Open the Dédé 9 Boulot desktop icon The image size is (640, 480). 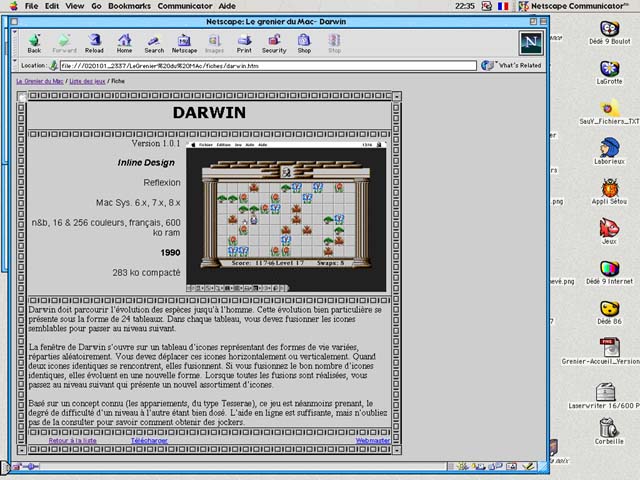pos(609,33)
